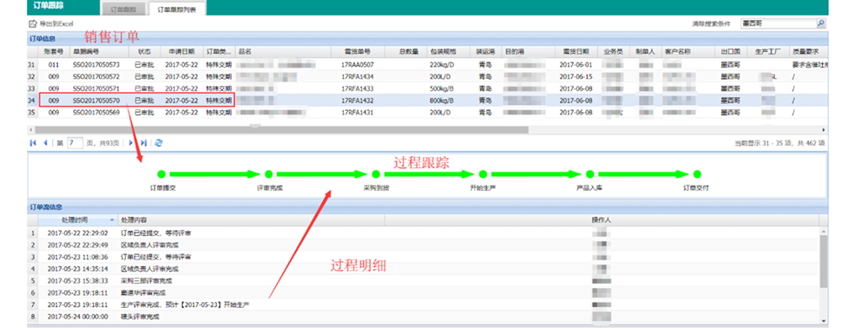The width and height of the screenshot is (868, 328).
Task: Click the 评审完成 process node
Action: tap(269, 174)
